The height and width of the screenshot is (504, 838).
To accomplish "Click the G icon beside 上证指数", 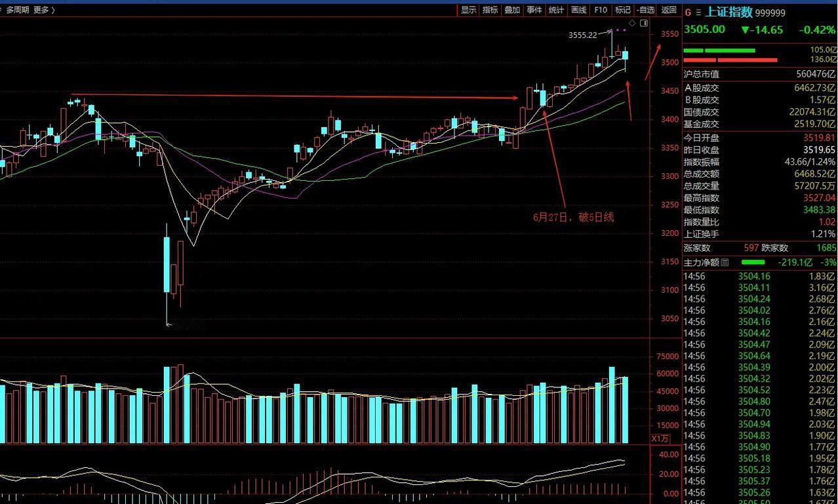I will tap(688, 12).
